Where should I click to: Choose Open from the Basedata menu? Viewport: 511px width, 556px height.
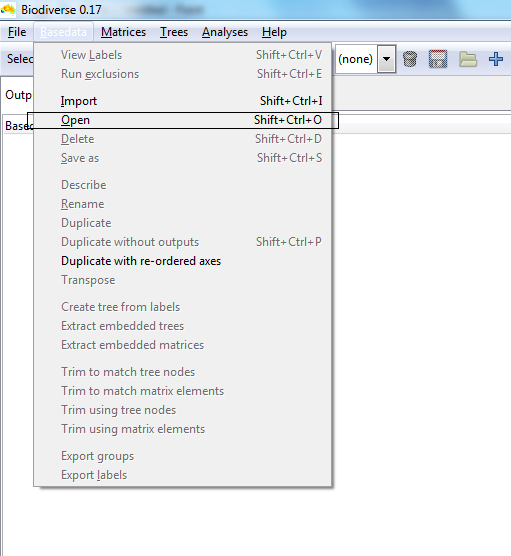click(x=183, y=120)
